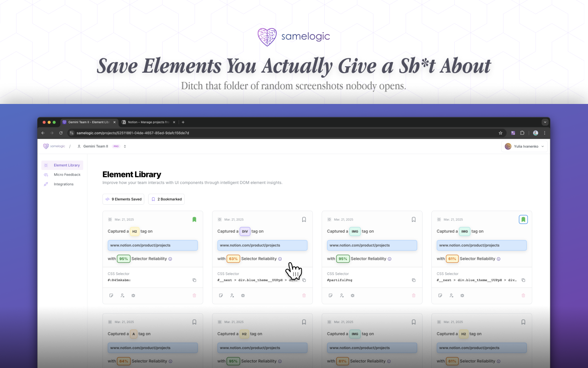
Task: Delete the DIV element card
Action: (x=304, y=295)
